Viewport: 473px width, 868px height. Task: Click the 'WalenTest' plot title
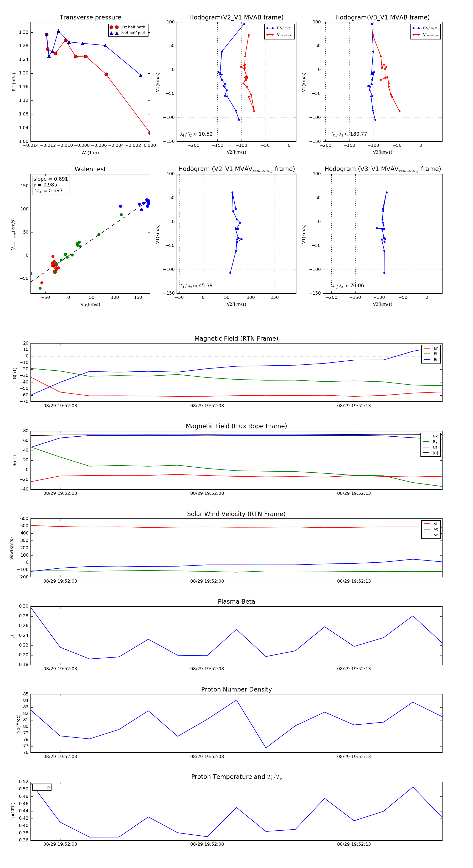(90, 169)
